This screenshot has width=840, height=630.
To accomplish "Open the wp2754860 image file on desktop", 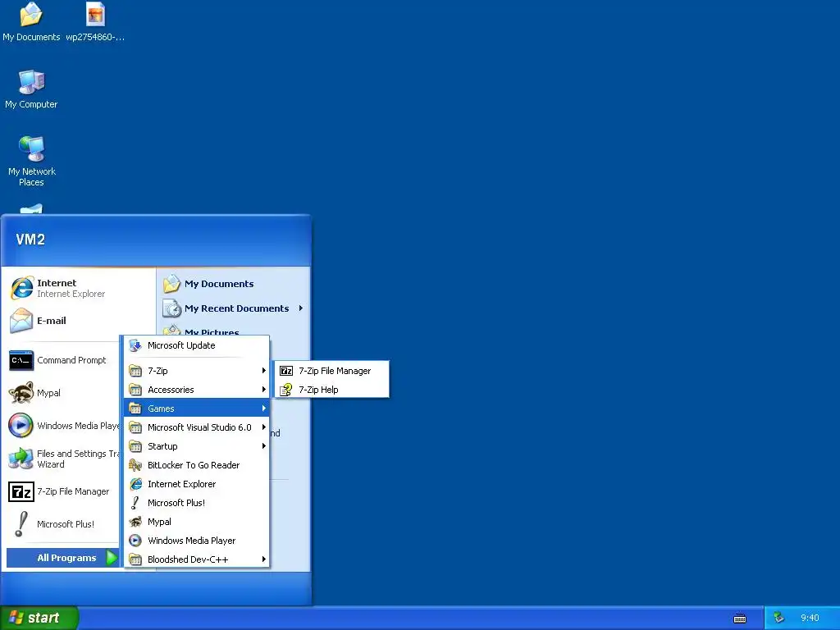I will [95, 22].
